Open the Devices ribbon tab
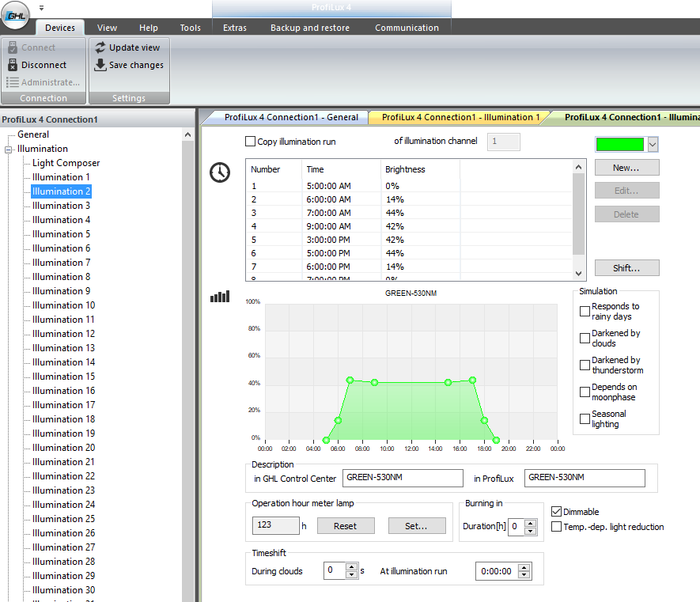This screenshot has width=700, height=602. coord(60,28)
